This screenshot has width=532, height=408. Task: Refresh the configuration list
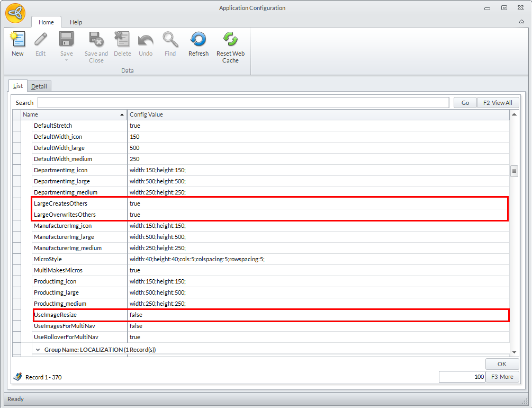coord(199,40)
